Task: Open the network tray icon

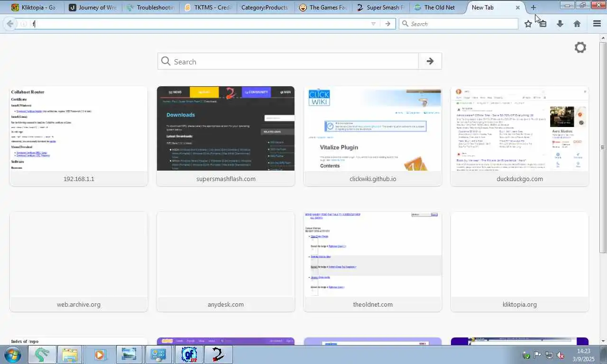Action: coord(549,355)
